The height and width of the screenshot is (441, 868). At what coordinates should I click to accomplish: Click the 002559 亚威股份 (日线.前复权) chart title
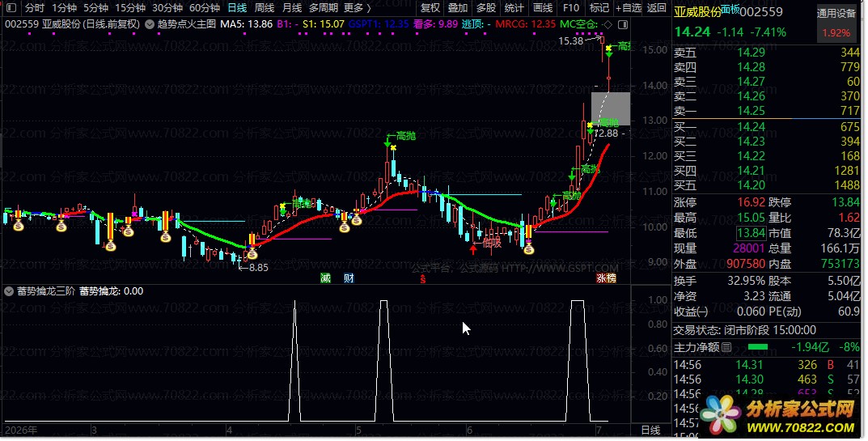point(73,24)
